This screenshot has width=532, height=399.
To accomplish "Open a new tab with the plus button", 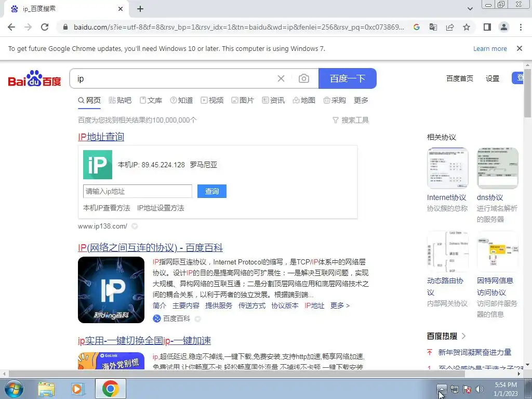I will (140, 9).
